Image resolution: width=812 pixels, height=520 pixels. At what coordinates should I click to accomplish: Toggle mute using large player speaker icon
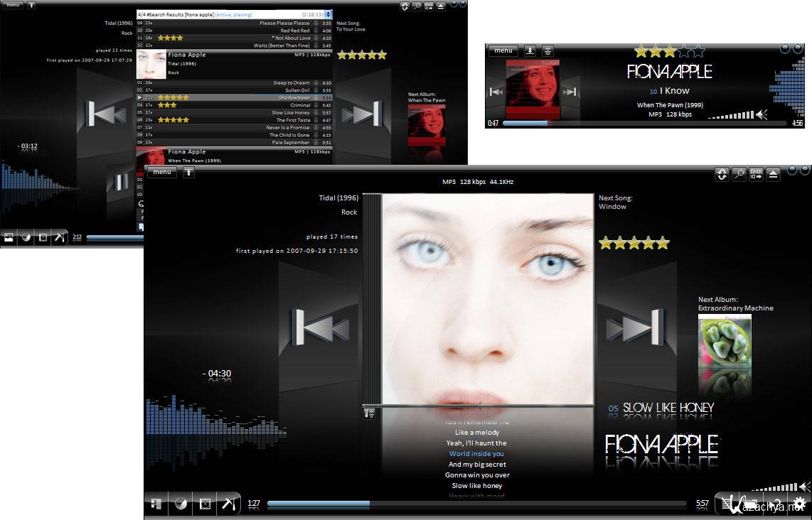[x=803, y=487]
